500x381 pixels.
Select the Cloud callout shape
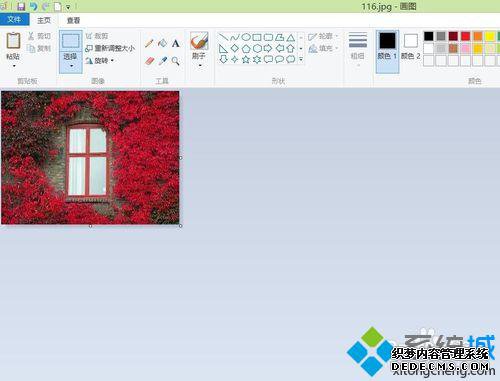click(x=291, y=60)
